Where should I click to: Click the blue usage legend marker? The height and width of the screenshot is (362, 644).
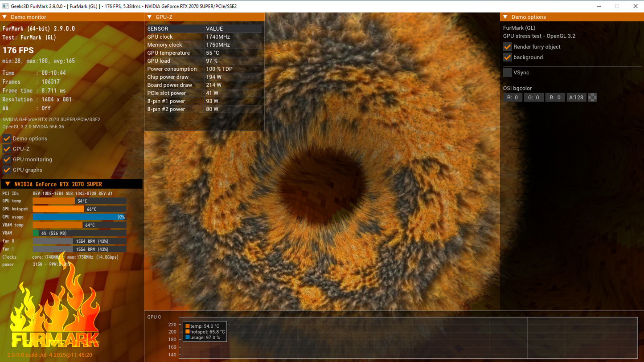(x=188, y=338)
